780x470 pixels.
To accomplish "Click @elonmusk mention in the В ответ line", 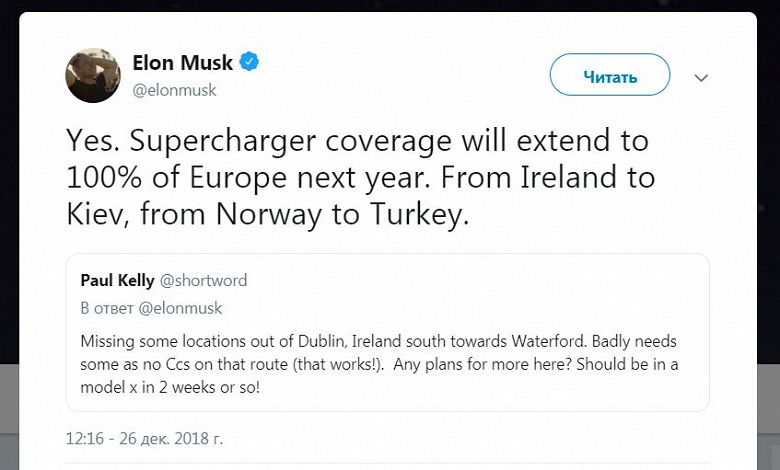I will (x=182, y=308).
